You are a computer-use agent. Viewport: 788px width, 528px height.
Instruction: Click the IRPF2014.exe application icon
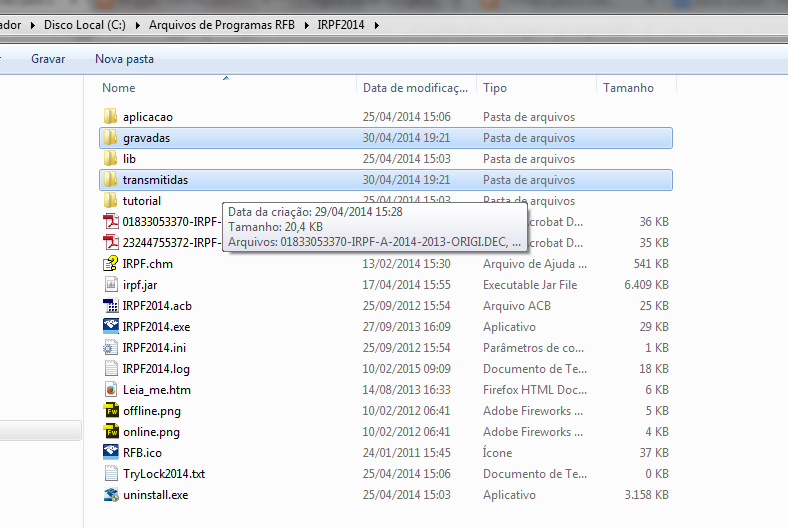pos(111,327)
